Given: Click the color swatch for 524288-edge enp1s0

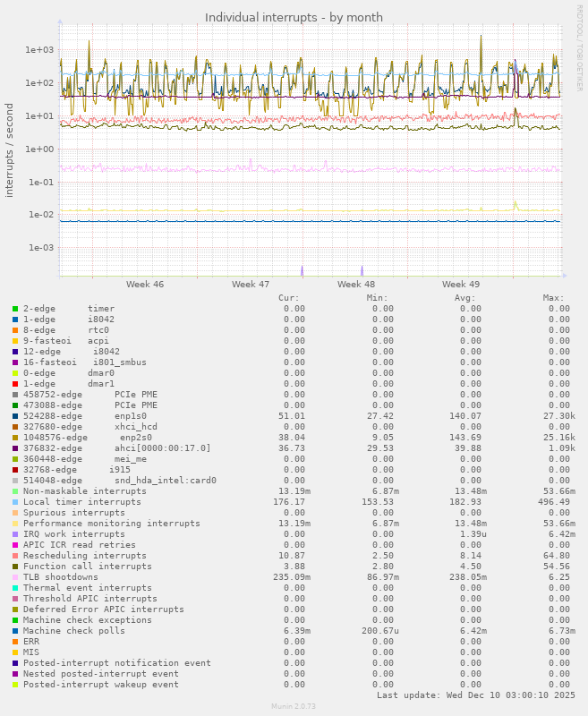Looking at the screenshot, I should coord(15,416).
